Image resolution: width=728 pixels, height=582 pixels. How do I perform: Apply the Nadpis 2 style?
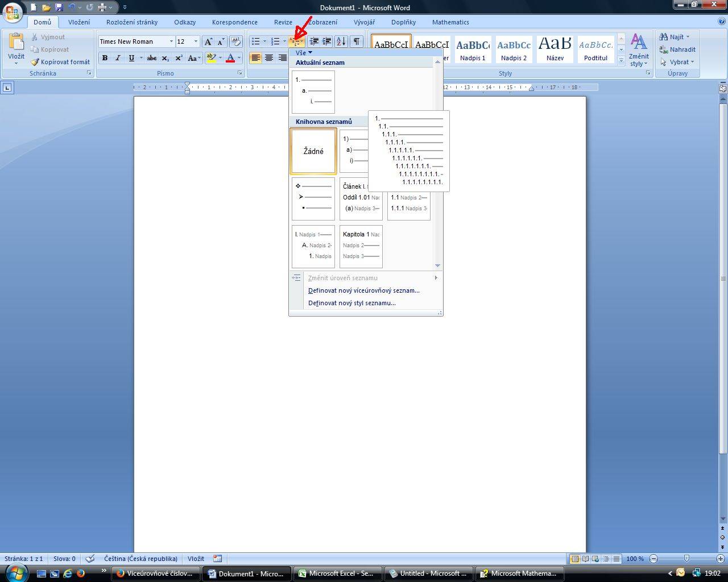point(514,49)
